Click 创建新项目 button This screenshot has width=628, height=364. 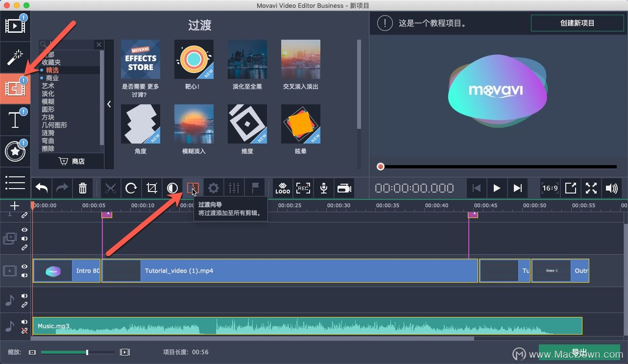[x=577, y=23]
